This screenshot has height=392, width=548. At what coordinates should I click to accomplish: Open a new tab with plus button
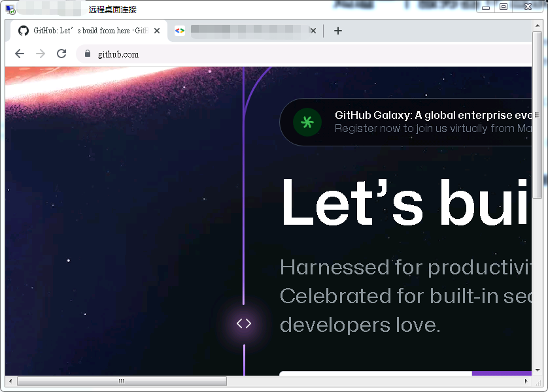coord(337,31)
